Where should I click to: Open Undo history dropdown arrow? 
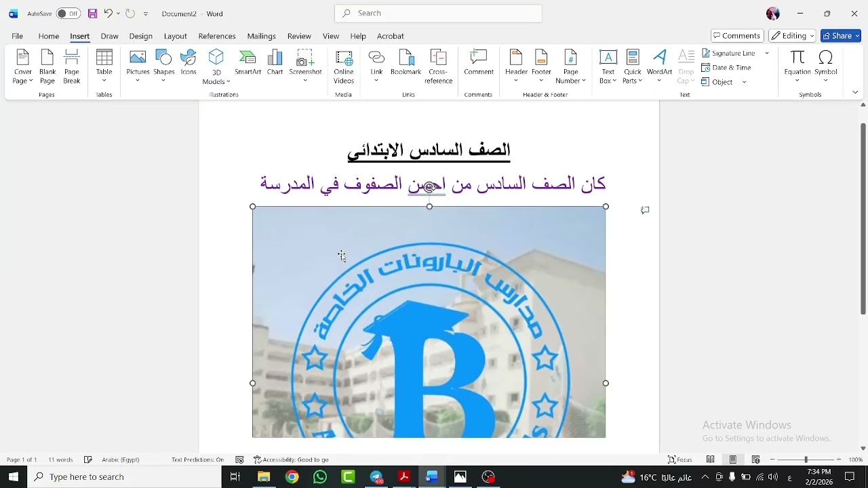pos(118,14)
